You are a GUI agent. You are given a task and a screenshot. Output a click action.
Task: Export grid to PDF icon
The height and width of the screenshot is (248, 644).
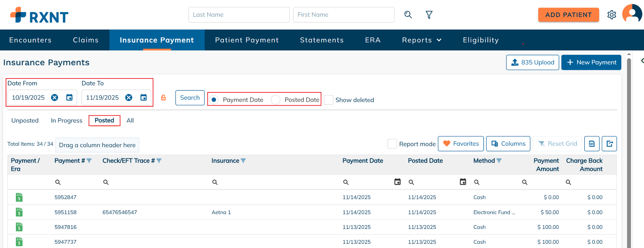coord(591,144)
